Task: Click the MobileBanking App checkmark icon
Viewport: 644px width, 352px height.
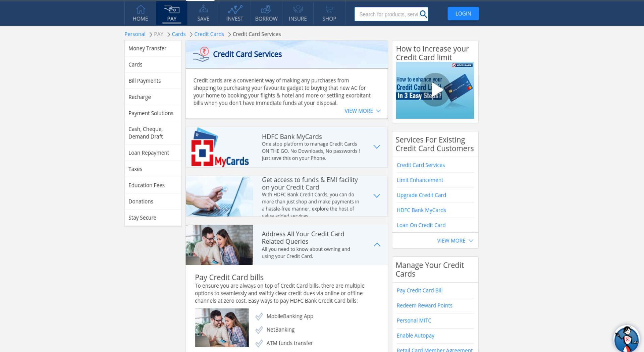Action: point(259,316)
